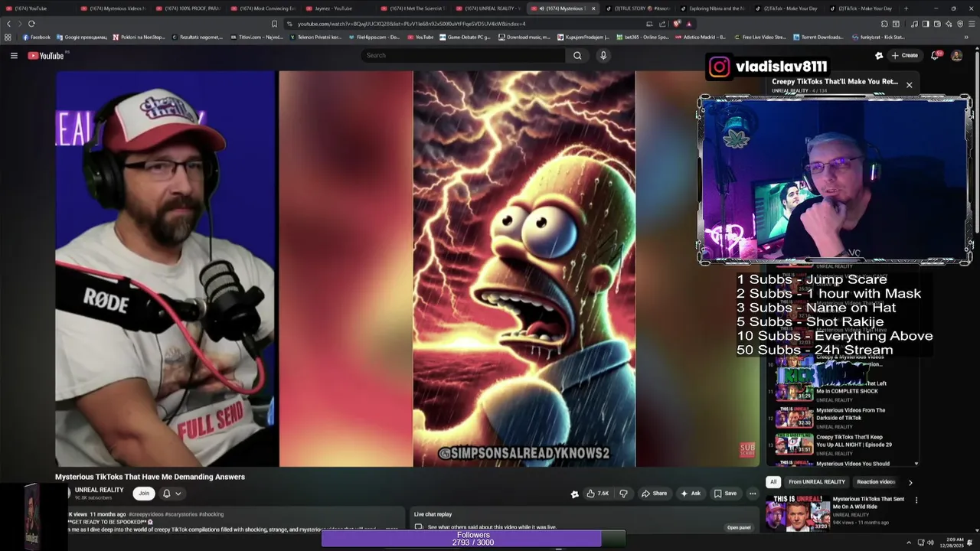The width and height of the screenshot is (980, 551).
Task: Expand playlist list with the down arrow
Action: [x=916, y=464]
